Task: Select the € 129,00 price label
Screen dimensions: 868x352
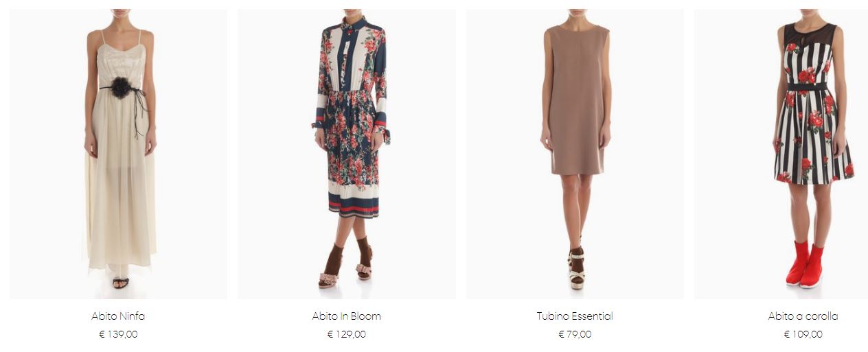Action: (x=346, y=334)
